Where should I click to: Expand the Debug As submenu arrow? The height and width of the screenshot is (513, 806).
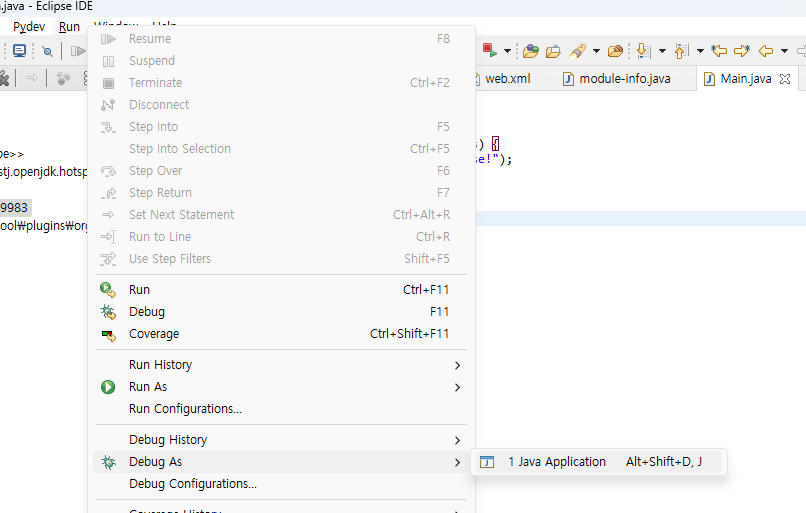[457, 462]
